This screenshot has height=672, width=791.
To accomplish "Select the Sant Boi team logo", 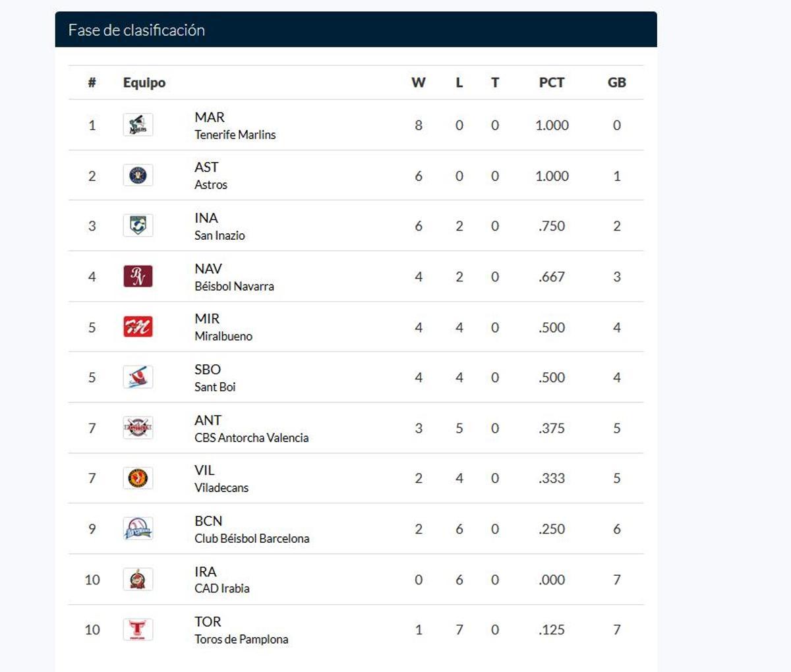I will click(x=138, y=377).
